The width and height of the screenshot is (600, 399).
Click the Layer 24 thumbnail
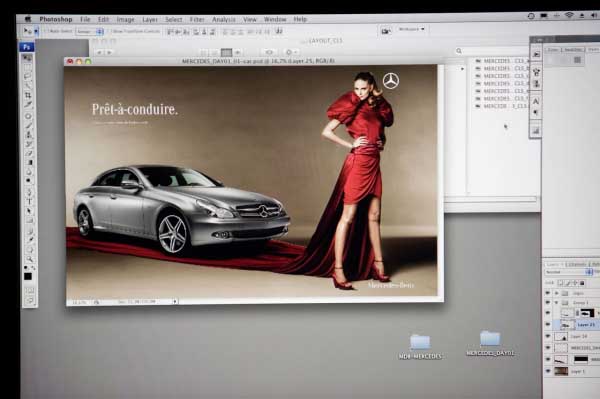(561, 337)
